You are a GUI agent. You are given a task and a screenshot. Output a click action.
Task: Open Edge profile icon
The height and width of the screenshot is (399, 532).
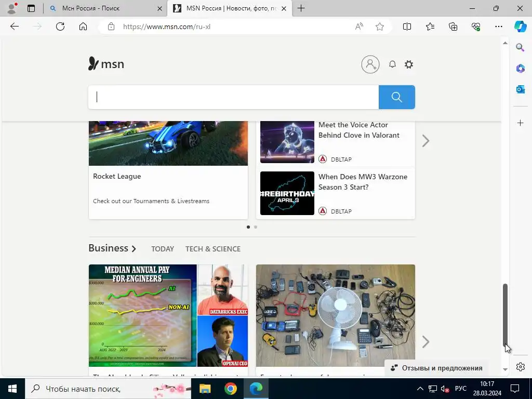click(x=12, y=8)
